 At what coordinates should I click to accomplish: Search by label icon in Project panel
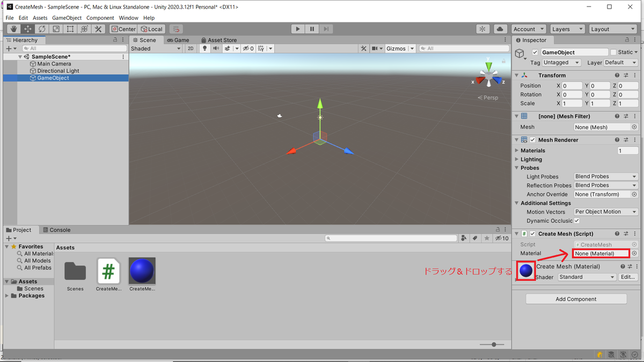[x=475, y=238]
